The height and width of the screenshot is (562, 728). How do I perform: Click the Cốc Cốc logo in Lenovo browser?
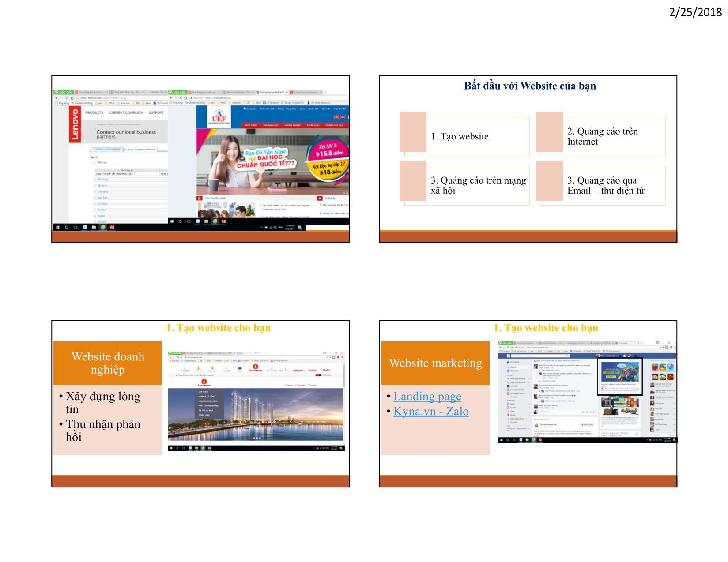tap(63, 92)
